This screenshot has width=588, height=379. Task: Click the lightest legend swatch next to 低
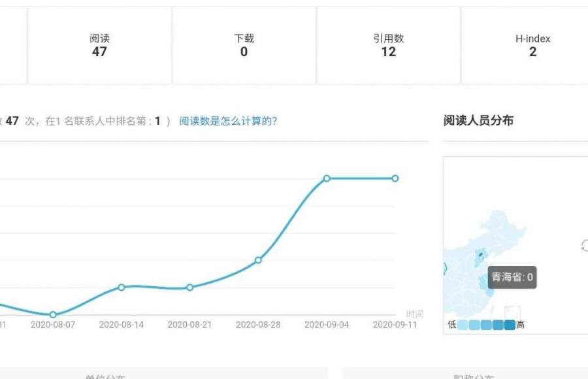click(463, 325)
